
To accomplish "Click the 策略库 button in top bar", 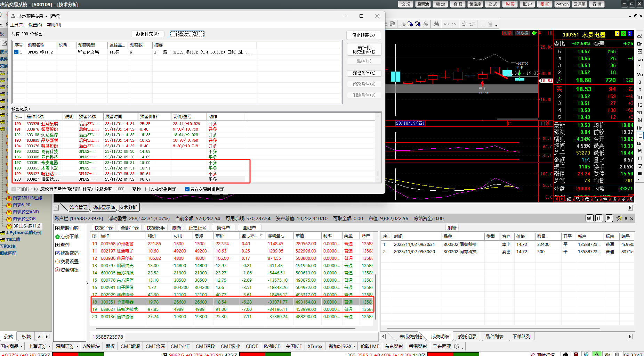I will click(475, 4).
